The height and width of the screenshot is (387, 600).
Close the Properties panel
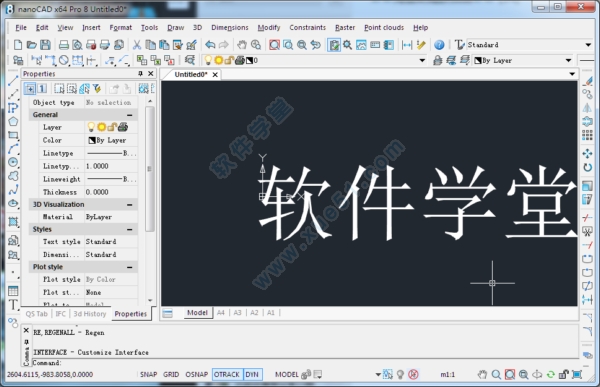(x=151, y=73)
